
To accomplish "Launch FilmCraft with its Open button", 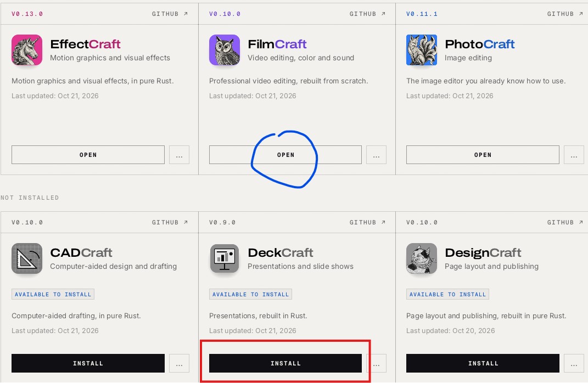I will point(285,155).
